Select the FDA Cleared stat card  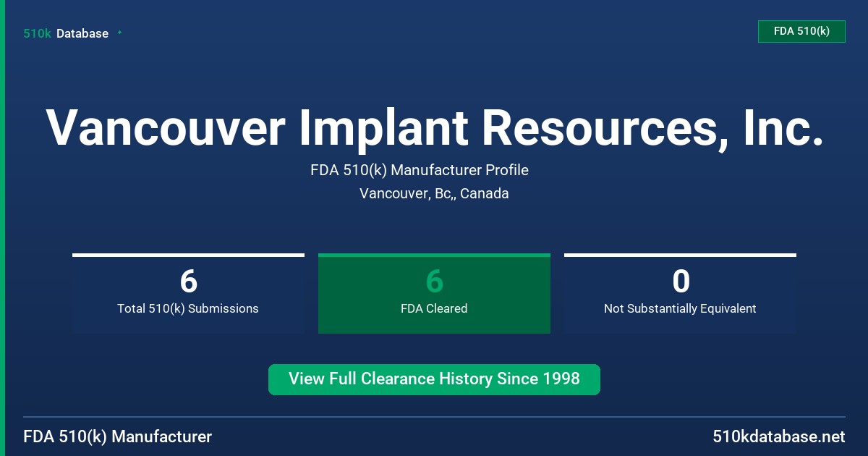tap(434, 294)
